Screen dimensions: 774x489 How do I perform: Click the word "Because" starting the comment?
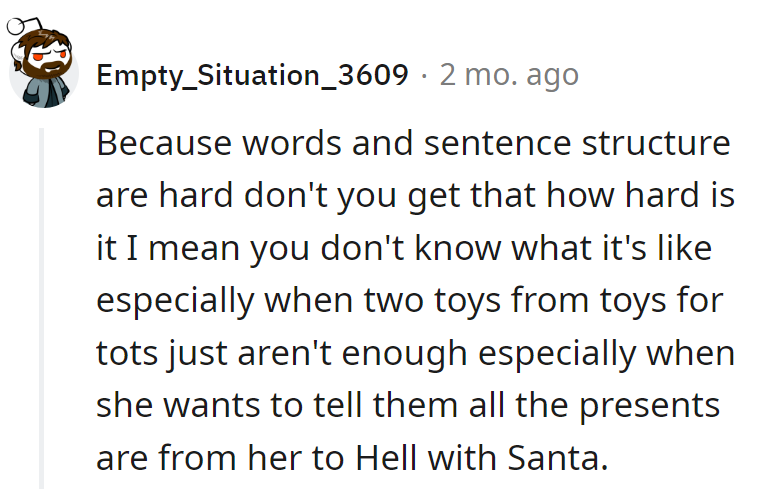pos(160,142)
